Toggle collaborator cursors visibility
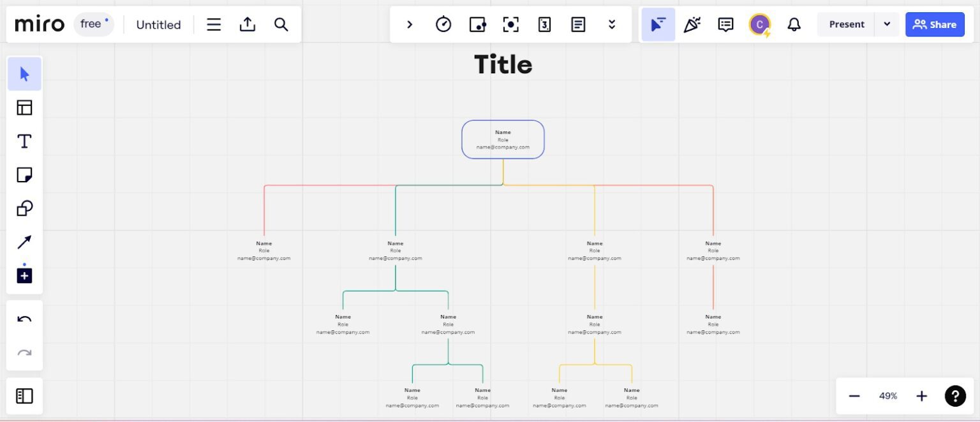The image size is (980, 422). tap(658, 24)
